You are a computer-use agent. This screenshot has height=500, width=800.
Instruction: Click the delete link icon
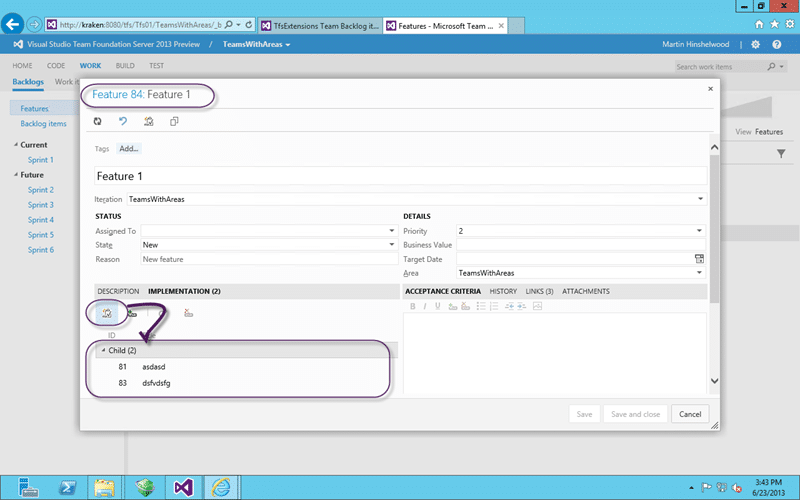point(188,313)
